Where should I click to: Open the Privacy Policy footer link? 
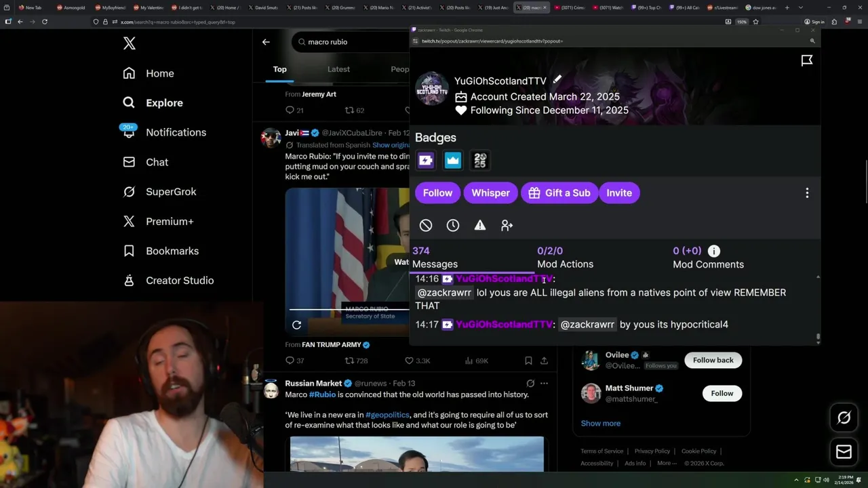[x=652, y=451]
